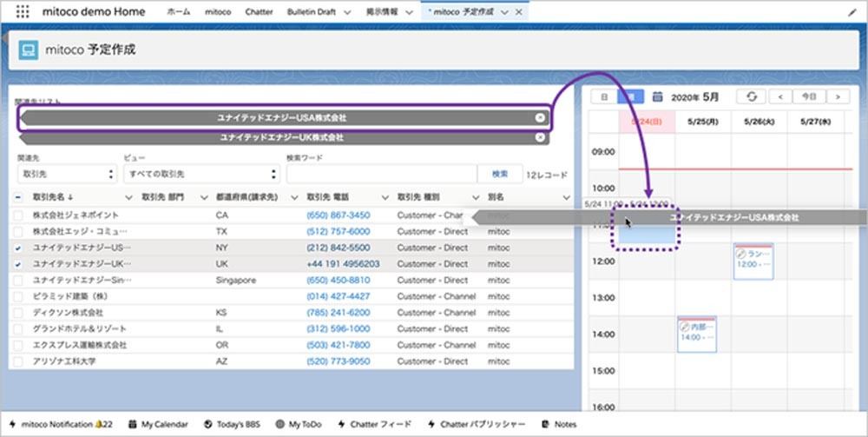The width and height of the screenshot is (868, 437).
Task: Select the 5/27(水) calendar column header
Action: [815, 122]
